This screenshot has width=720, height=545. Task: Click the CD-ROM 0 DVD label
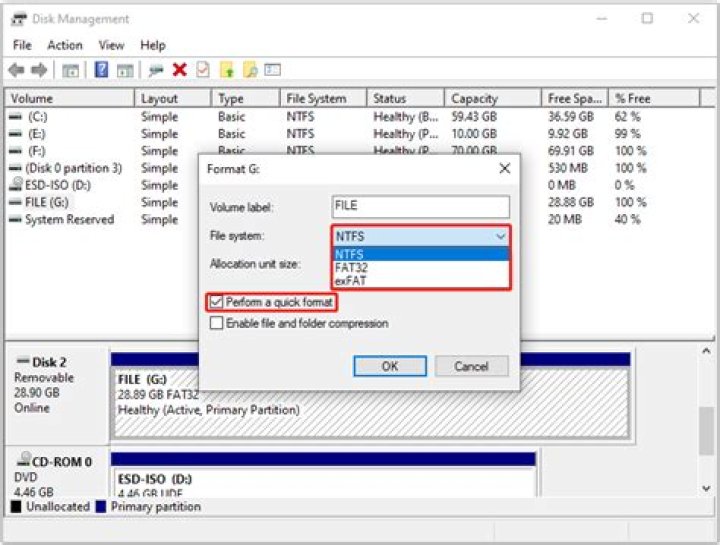tap(25, 477)
